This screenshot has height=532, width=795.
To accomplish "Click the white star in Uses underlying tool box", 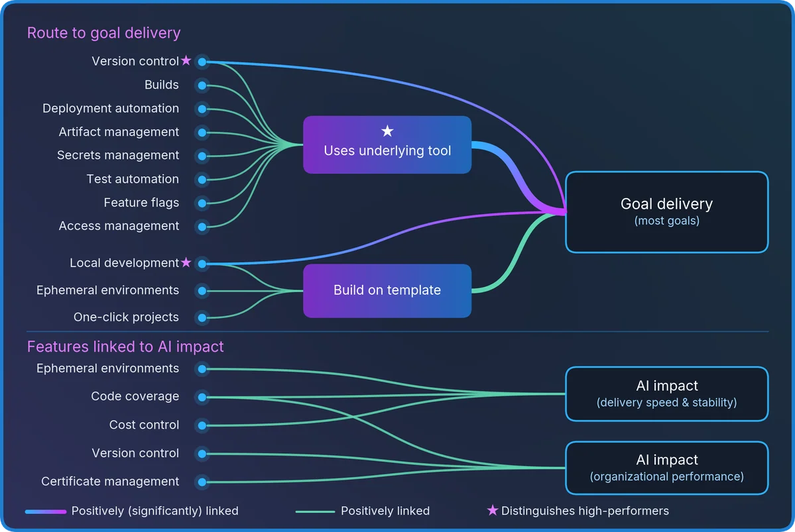I will point(387,131).
